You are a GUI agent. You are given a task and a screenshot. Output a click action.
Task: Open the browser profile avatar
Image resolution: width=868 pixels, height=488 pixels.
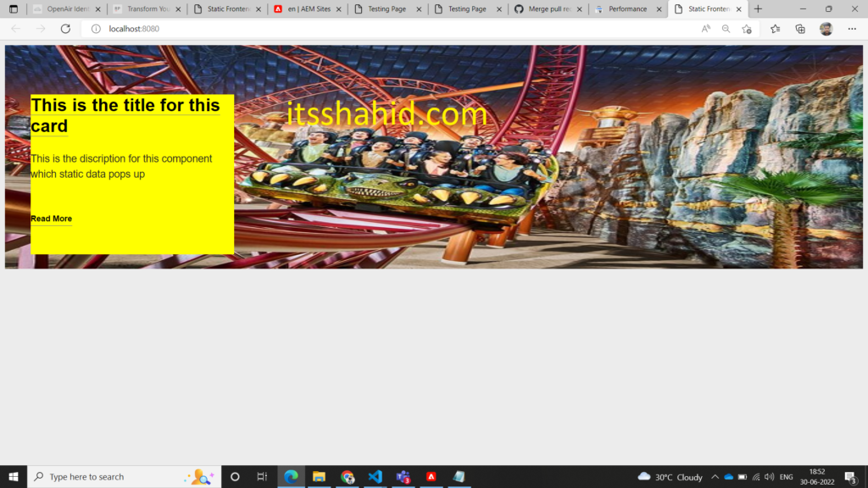[826, 29]
